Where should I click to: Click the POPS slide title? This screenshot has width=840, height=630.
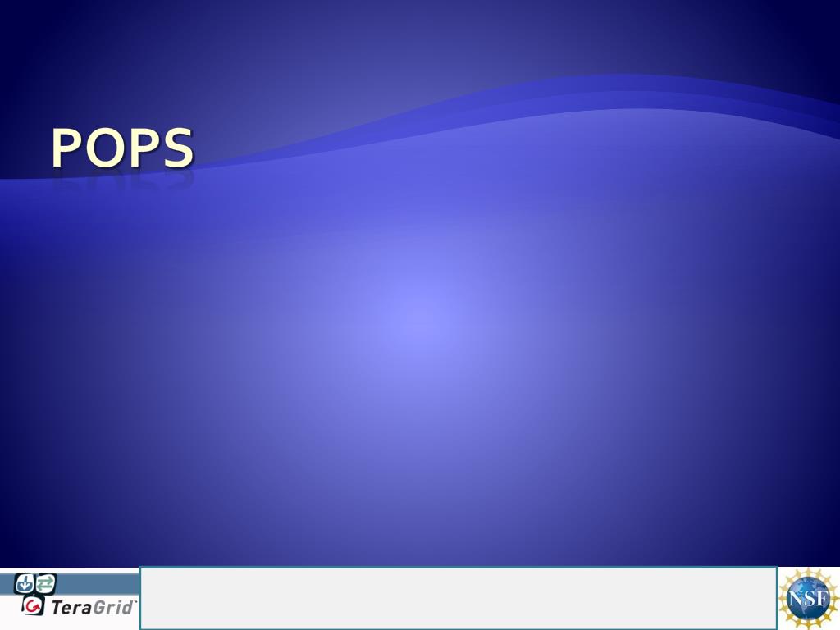tap(122, 148)
